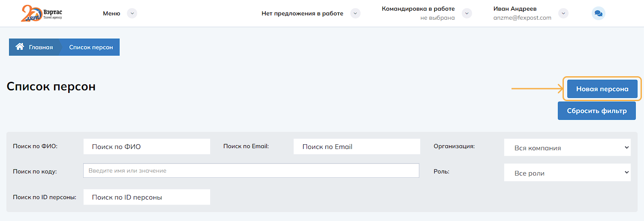Open the Организация dropdown
This screenshot has width=644, height=221.
[x=567, y=148]
